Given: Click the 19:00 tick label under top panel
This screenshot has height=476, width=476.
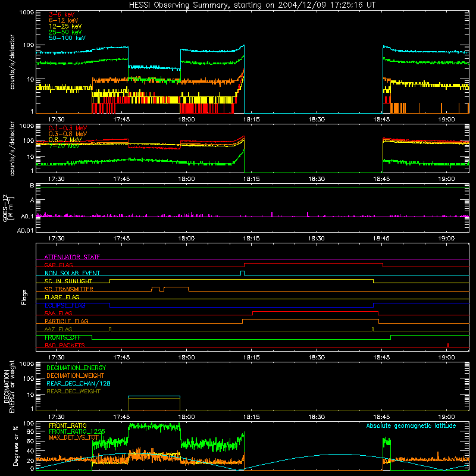Looking at the screenshot, I should [446, 120].
